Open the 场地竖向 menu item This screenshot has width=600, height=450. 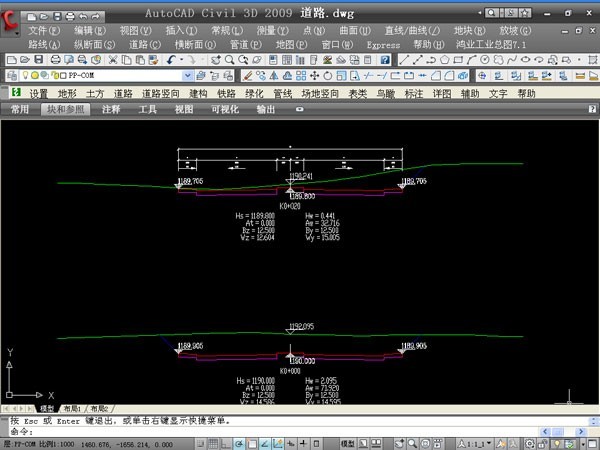320,93
